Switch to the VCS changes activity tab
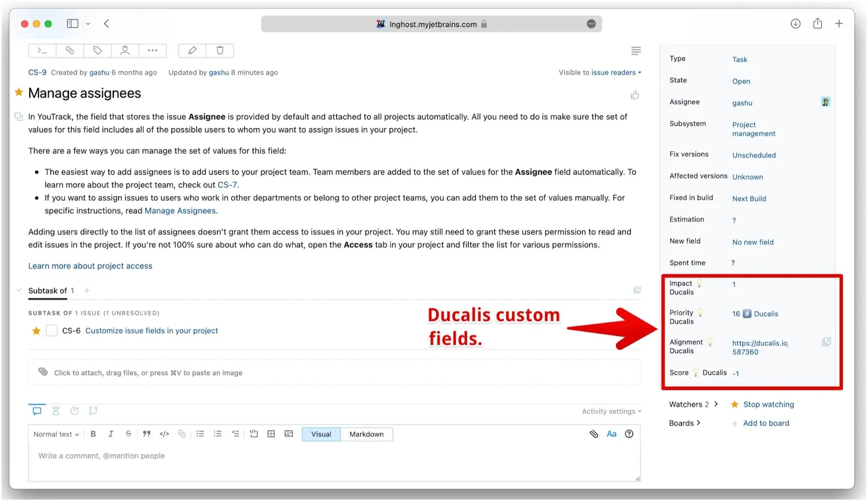 [93, 411]
